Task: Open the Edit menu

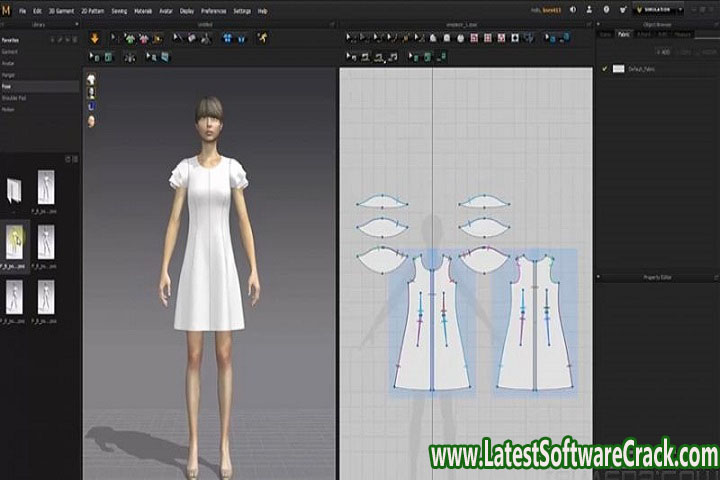Action: [37, 11]
